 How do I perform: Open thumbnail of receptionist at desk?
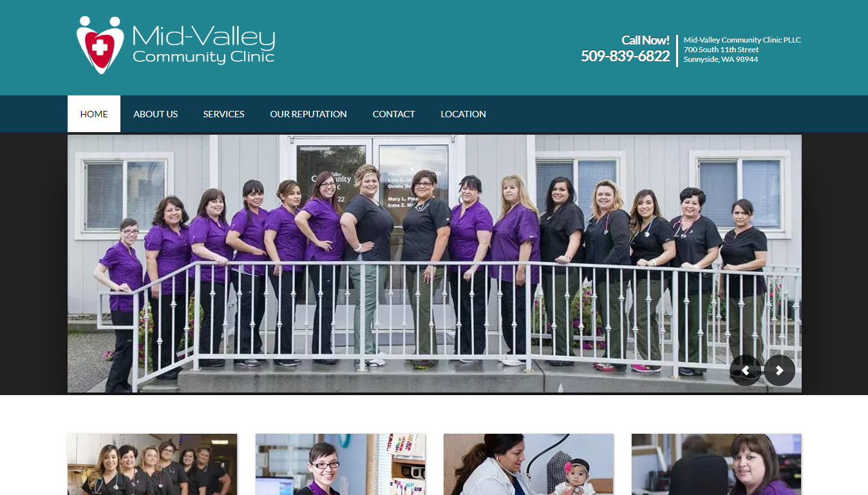[x=717, y=465]
